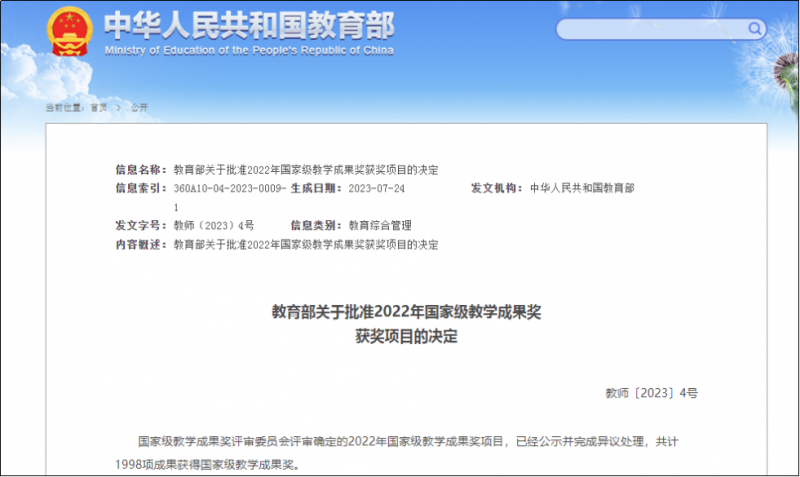Select the 发文机构 label

[496, 188]
